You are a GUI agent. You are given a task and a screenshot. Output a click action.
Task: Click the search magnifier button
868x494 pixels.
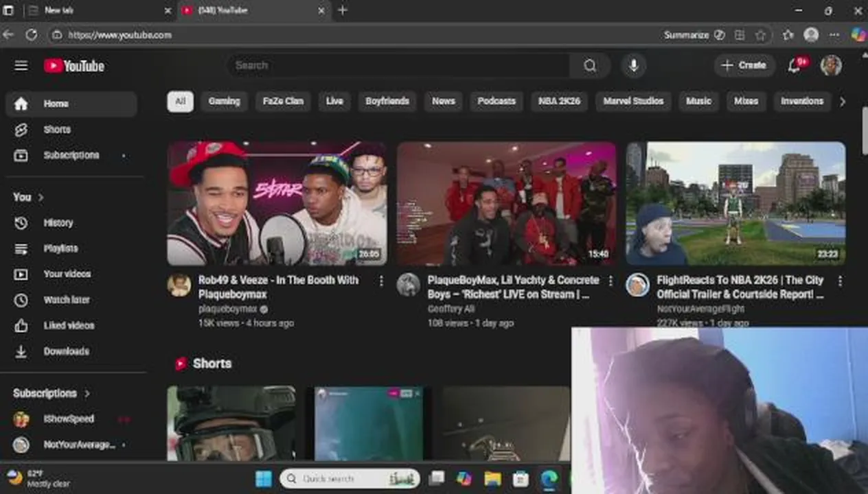(590, 66)
